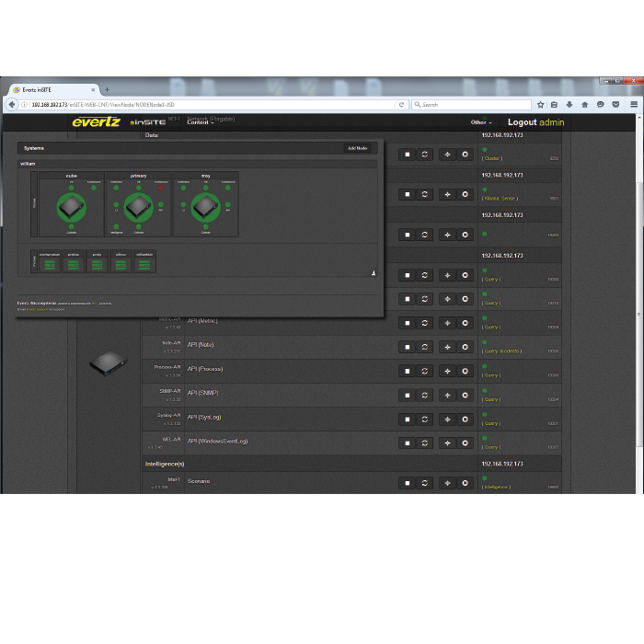Viewport: 644px width, 644px height.
Task: Stop the API (Note) service
Action: 407,347
